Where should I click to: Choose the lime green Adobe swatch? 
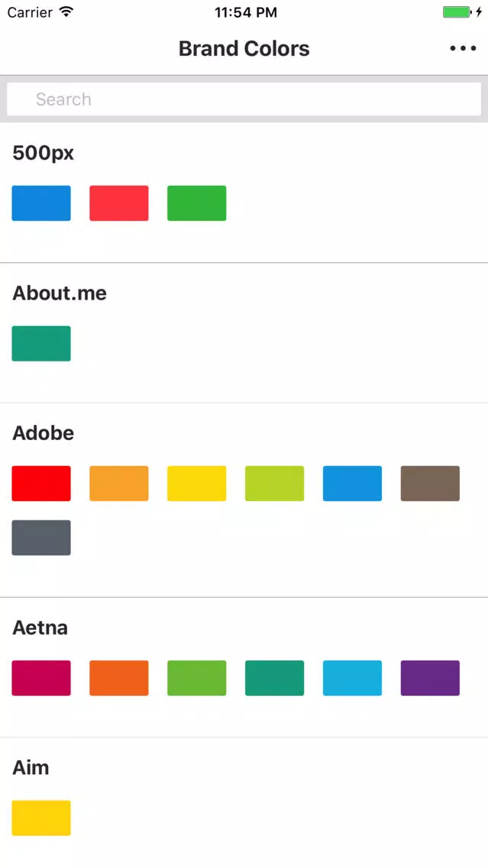point(274,483)
